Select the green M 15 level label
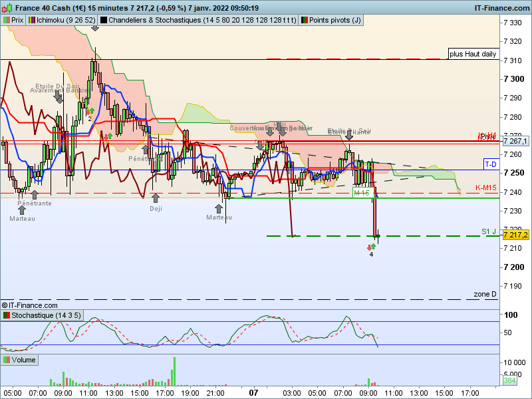Image resolution: width=532 pixels, height=399 pixels. pos(363,193)
